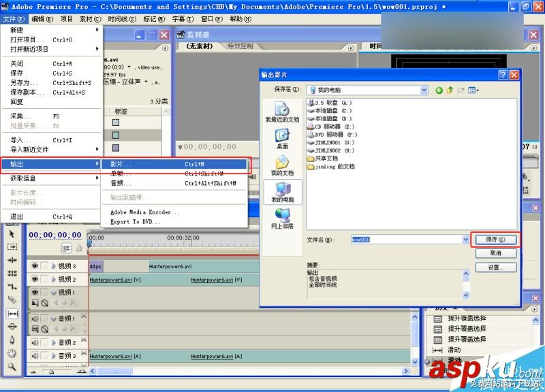Select 本地磁盘 (C:) in the file list
Screen dimensions: 545x392
(330, 111)
